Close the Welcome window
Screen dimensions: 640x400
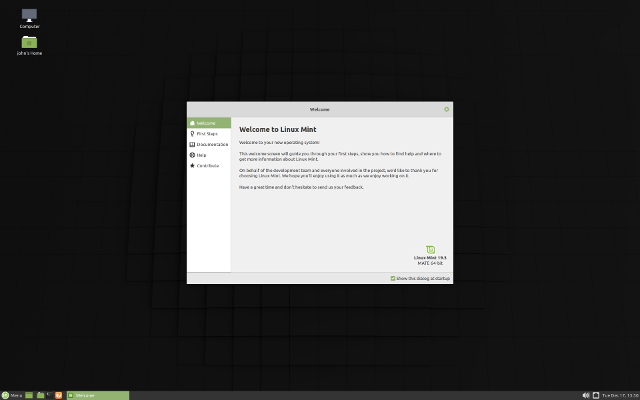pos(446,109)
